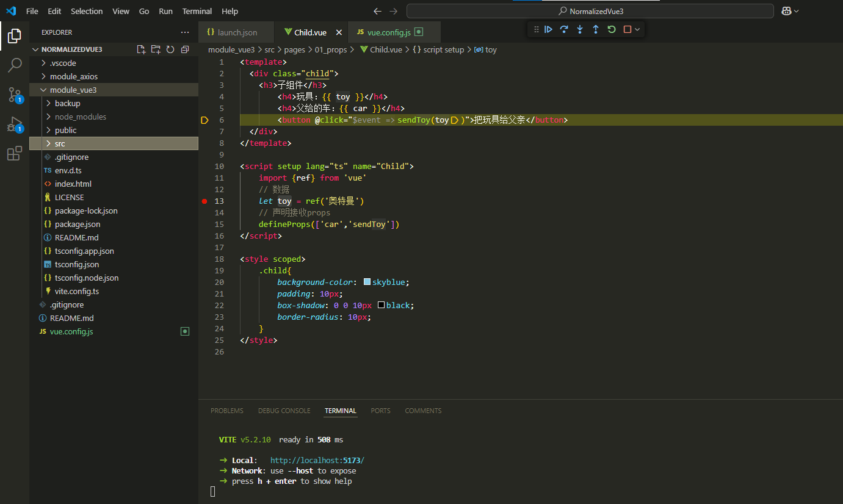Toggle the breakpoint on line 13

(204, 201)
